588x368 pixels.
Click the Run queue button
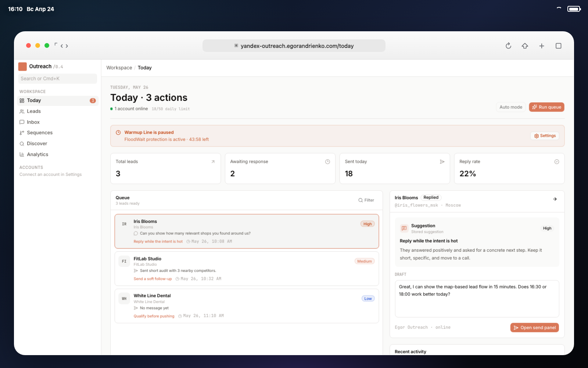tap(546, 107)
